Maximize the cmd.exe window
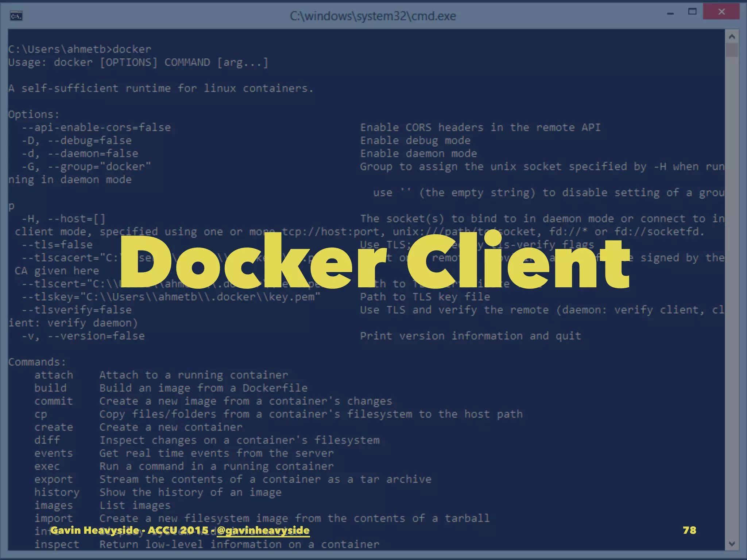 pos(692,12)
